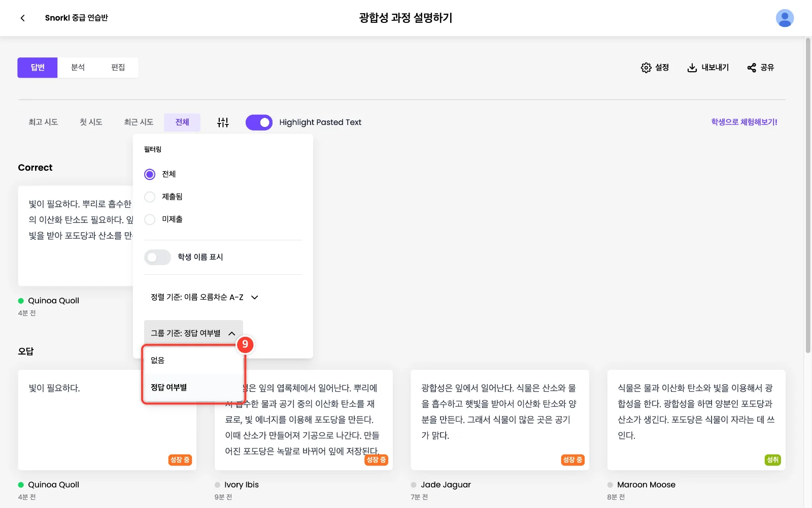
Task: Select the 제출됨 radio option
Action: pos(150,197)
